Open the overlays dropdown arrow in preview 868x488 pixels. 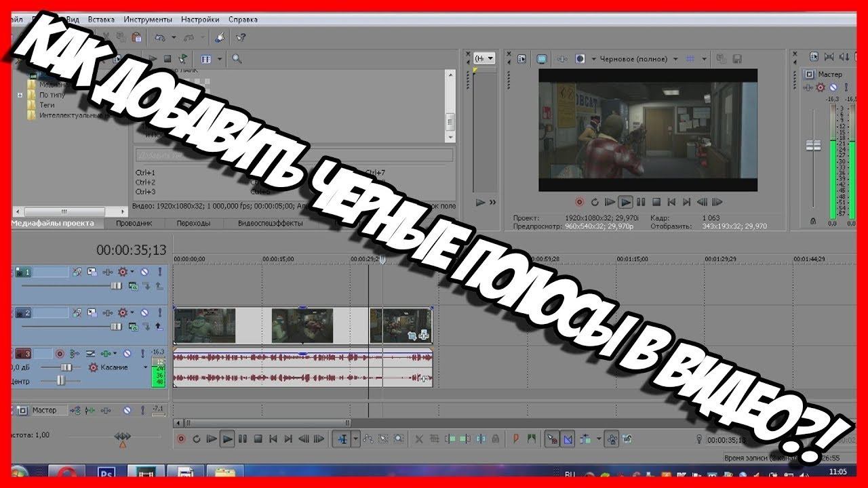tap(705, 59)
